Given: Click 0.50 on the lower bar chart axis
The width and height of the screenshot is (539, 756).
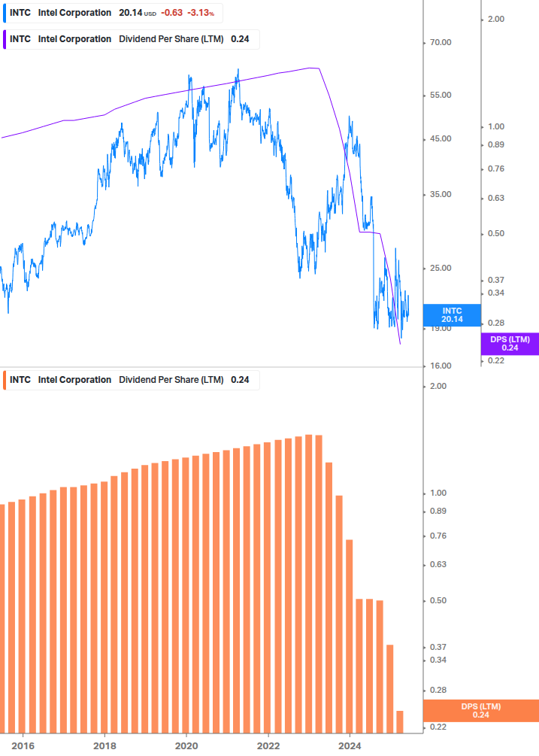Looking at the screenshot, I should [438, 601].
